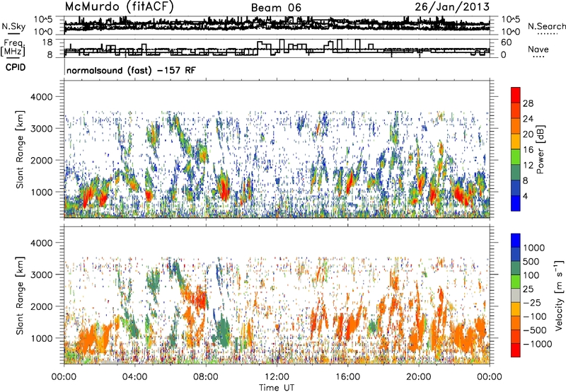The height and width of the screenshot is (392, 566).
Task: Click the '500' velocity colorbar tick label
Action: (x=531, y=262)
